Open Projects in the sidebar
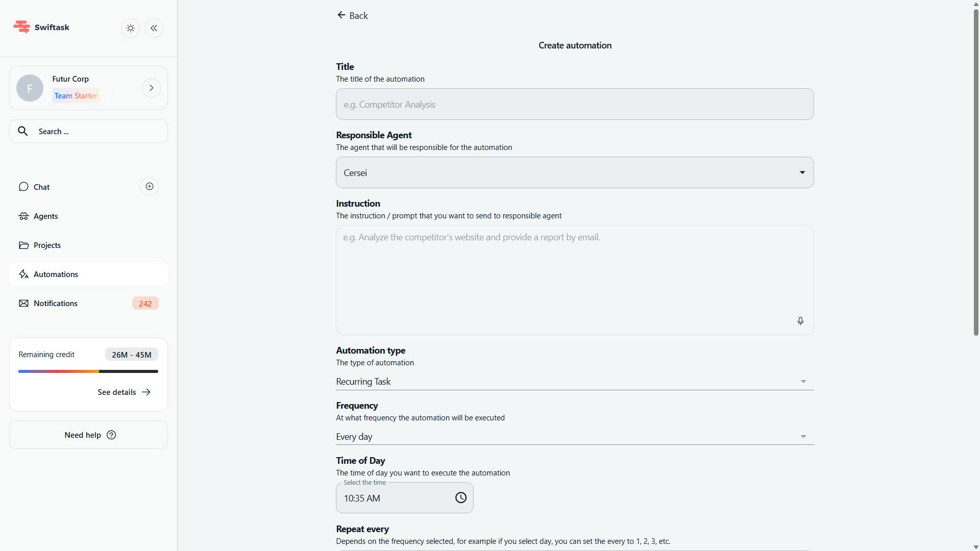This screenshot has height=551, width=980. (x=47, y=245)
